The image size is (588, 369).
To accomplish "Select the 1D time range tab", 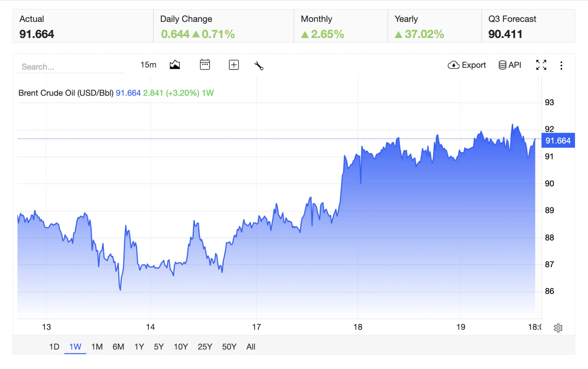I will [x=54, y=347].
